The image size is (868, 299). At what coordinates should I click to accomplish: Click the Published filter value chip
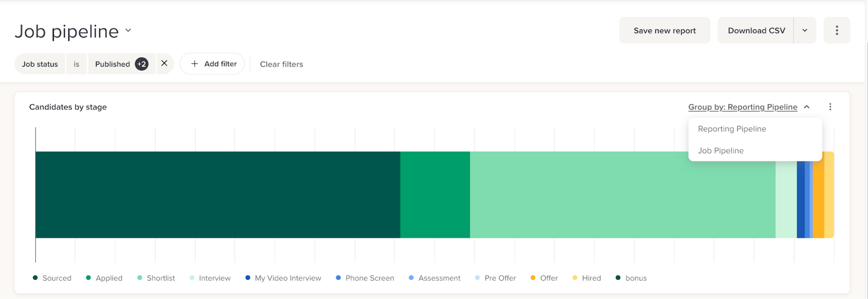pos(113,64)
